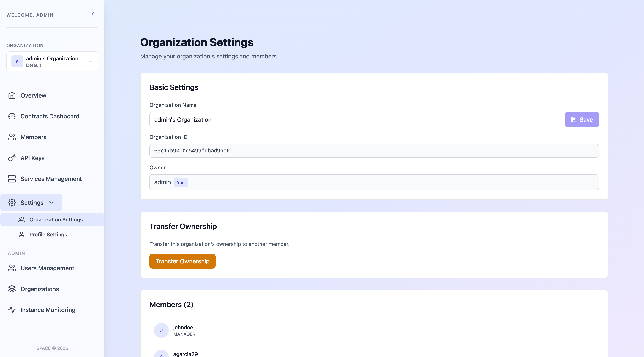
Task: Click the Organizations layers icon
Action: click(12, 289)
